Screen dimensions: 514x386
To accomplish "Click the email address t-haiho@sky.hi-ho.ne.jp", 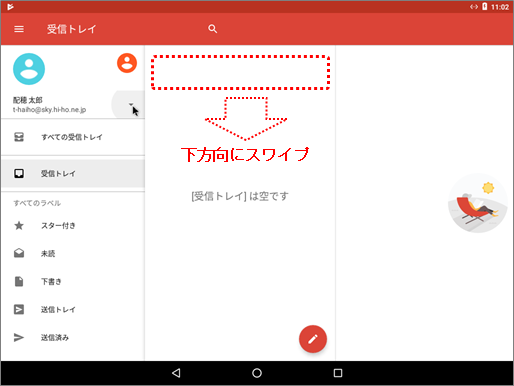I will 49,110.
